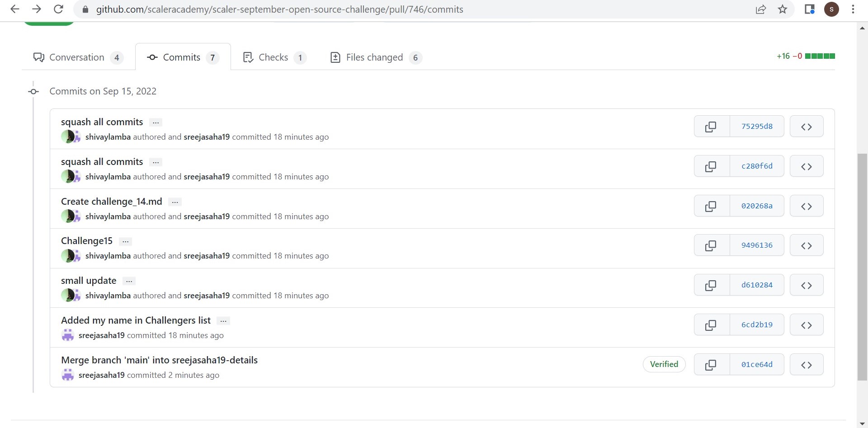Browse repository at commit 020268a
The height and width of the screenshot is (428, 868).
pos(807,206)
